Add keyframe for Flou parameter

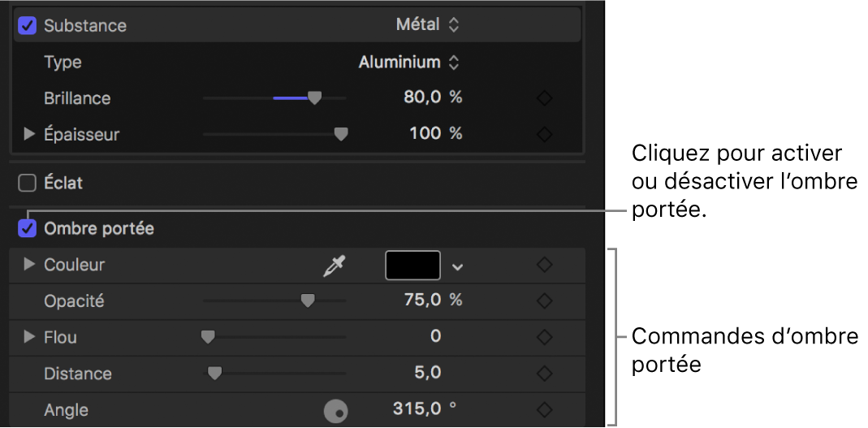[545, 337]
